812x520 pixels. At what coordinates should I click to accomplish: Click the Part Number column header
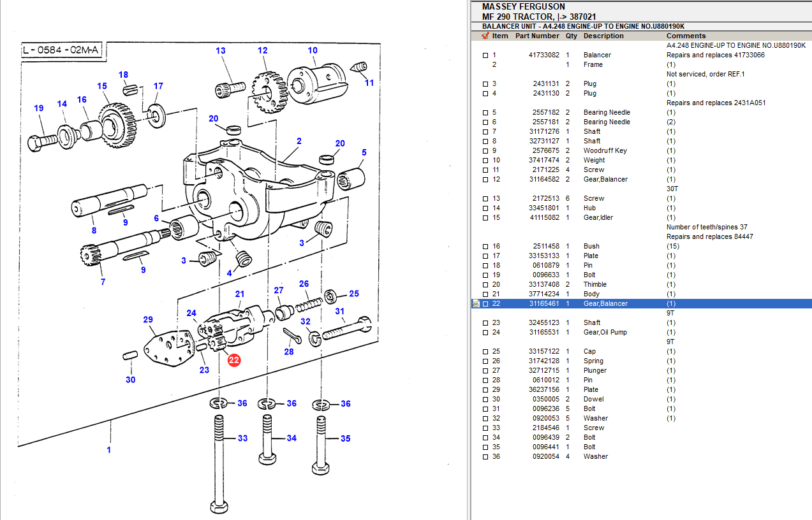pyautogui.click(x=537, y=36)
